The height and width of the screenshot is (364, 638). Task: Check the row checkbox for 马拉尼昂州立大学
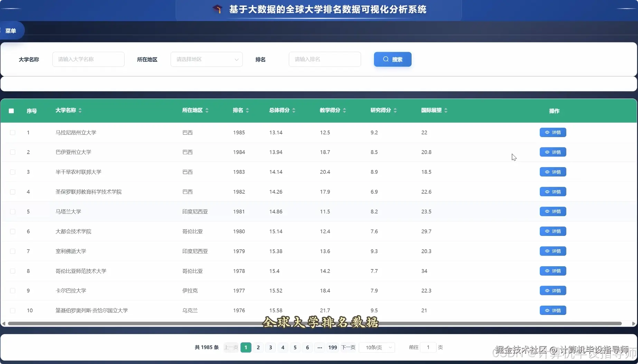pyautogui.click(x=13, y=132)
